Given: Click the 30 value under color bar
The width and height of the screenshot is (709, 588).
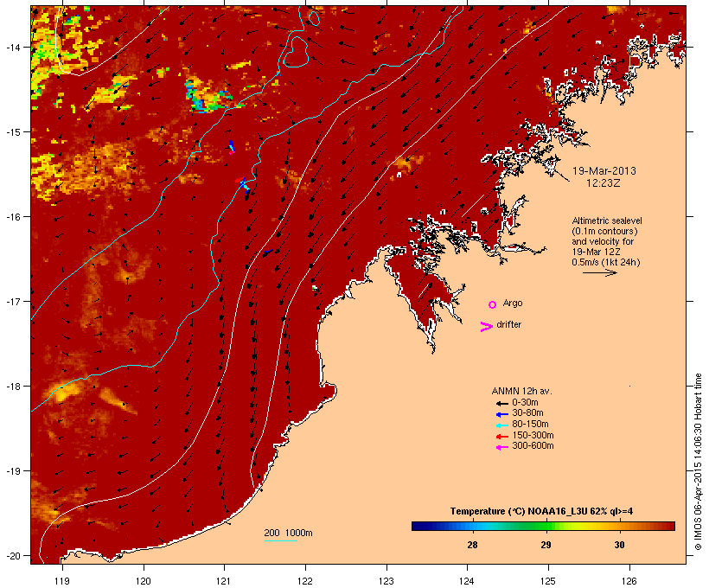Looking at the screenshot, I should pos(619,545).
